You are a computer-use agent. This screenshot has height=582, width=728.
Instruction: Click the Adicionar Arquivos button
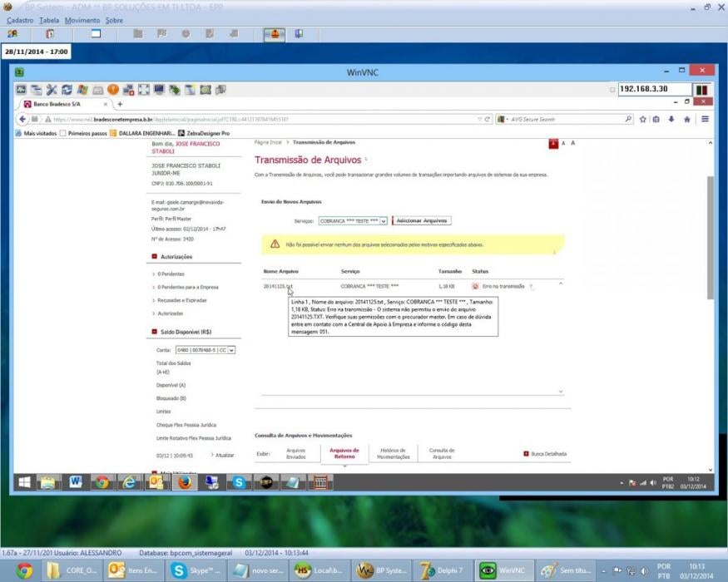[422, 220]
